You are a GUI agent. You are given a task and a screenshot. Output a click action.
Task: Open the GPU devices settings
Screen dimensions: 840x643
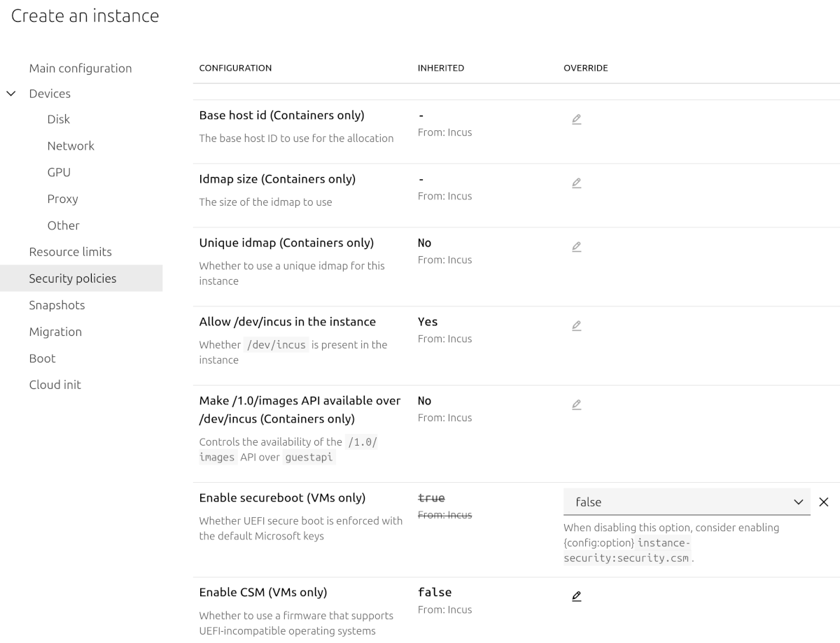pos(59,172)
